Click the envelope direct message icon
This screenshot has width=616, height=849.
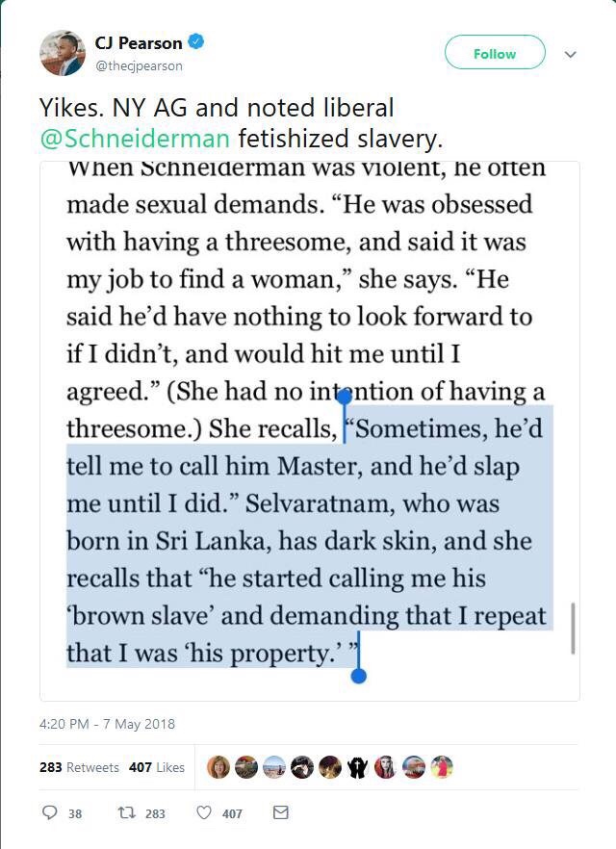(281, 813)
